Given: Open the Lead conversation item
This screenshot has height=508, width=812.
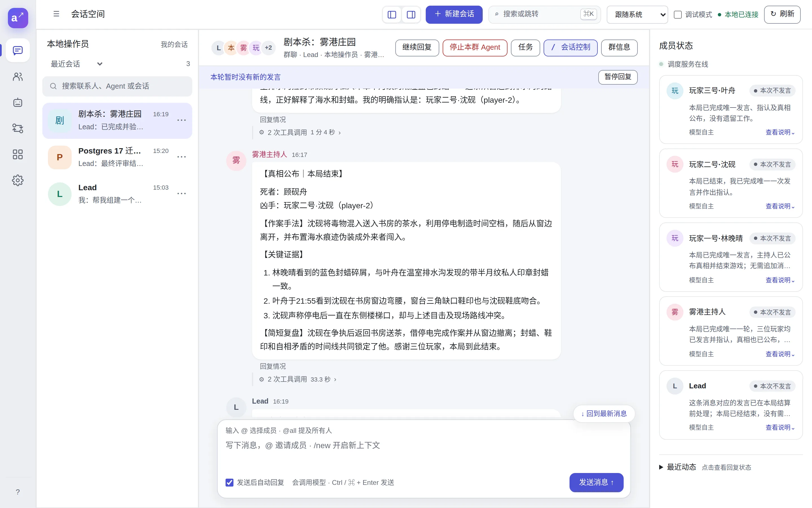Looking at the screenshot, I should pos(117,194).
